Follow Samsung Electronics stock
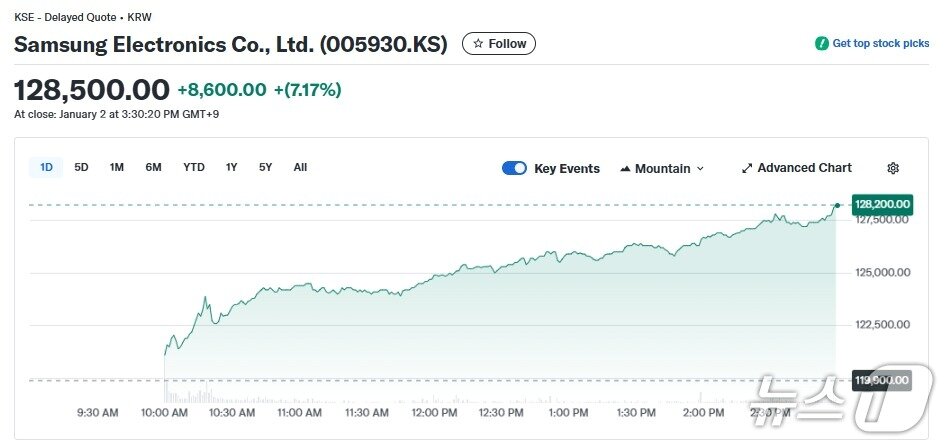This screenshot has height=446, width=947. [499, 44]
